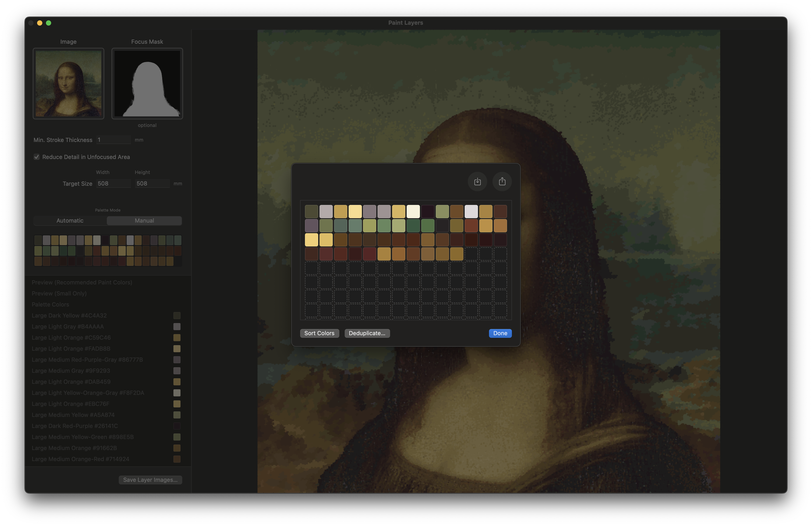Click the Target Size width field
The width and height of the screenshot is (812, 526).
pos(113,183)
